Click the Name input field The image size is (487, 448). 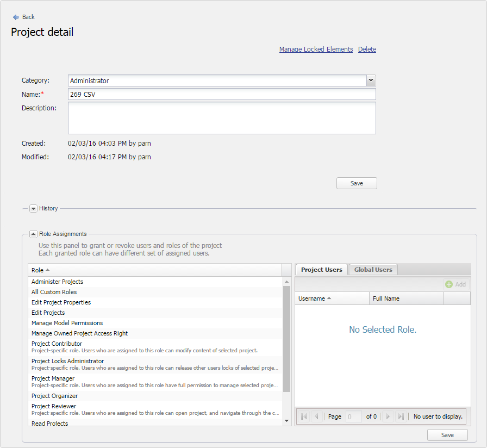pyautogui.click(x=222, y=95)
